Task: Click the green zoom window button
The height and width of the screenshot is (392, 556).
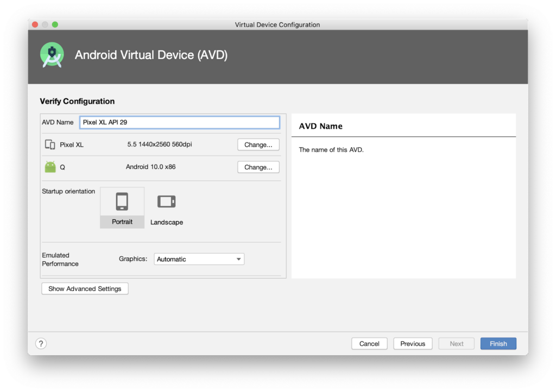Action: [55, 24]
